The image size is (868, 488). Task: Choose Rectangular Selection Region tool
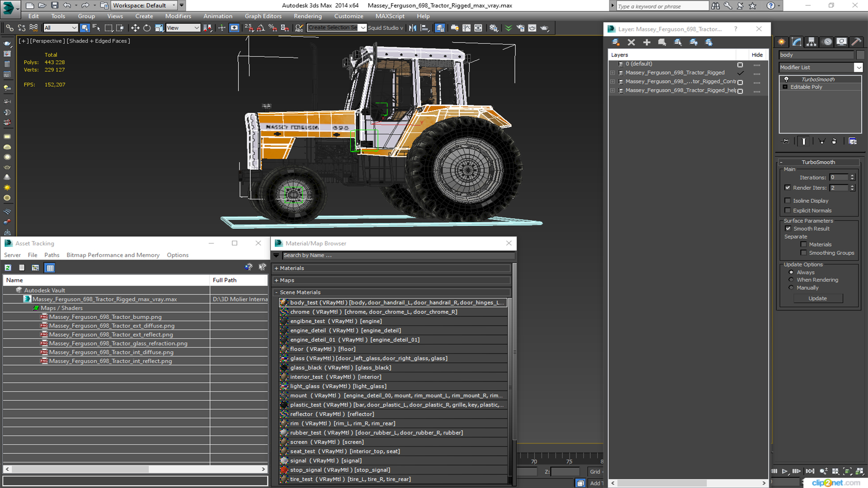click(108, 28)
